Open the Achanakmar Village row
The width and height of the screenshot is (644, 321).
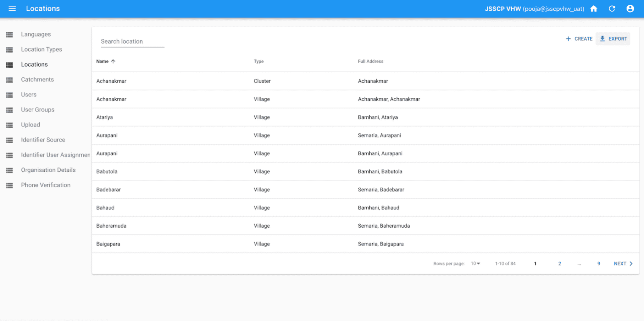tap(365, 99)
